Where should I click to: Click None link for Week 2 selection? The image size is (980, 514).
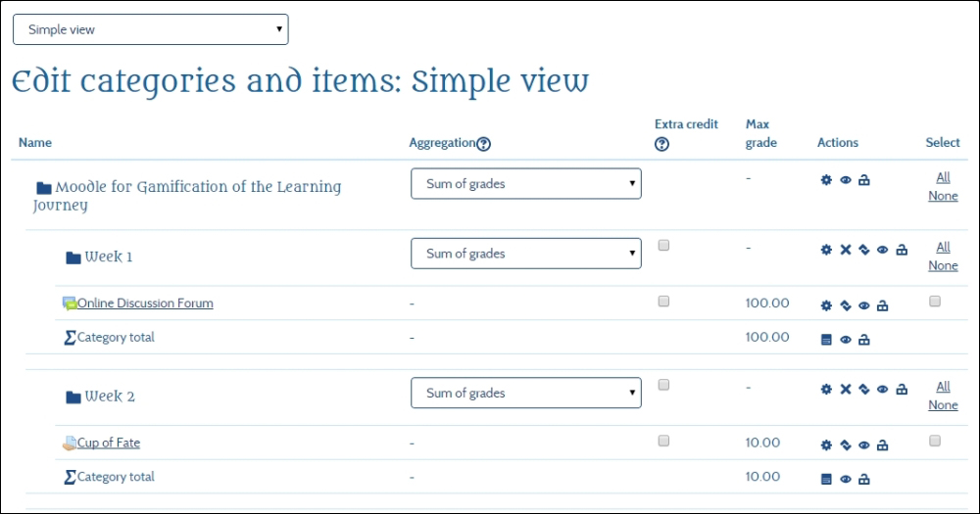(943, 405)
